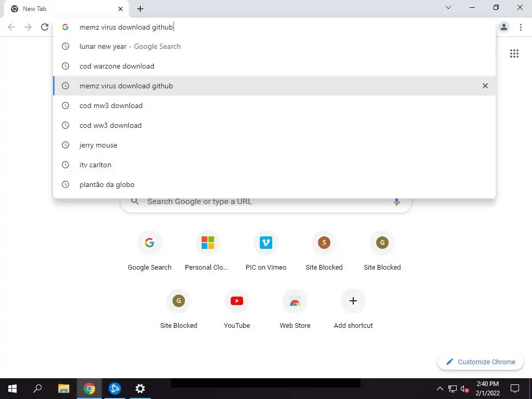Start voice search with the microphone icon
The height and width of the screenshot is (399, 532).
coord(396,202)
